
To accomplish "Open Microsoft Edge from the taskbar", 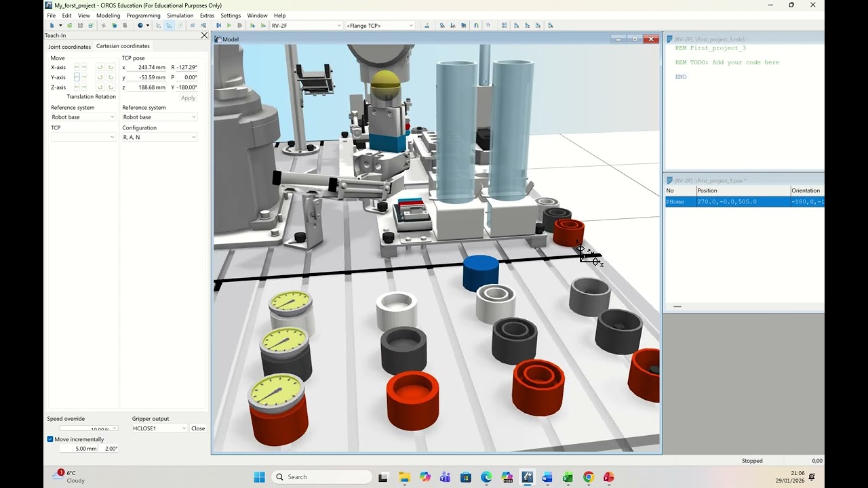I will tap(486, 477).
